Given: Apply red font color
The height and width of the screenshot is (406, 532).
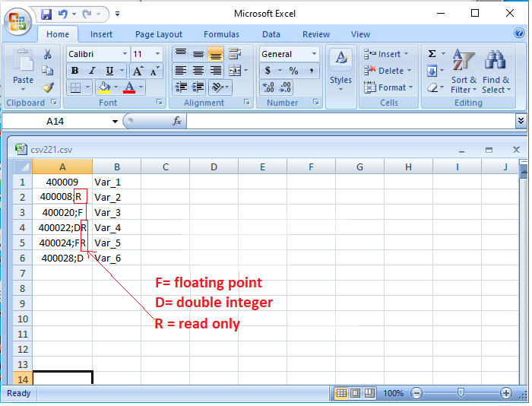Looking at the screenshot, I should [129, 87].
